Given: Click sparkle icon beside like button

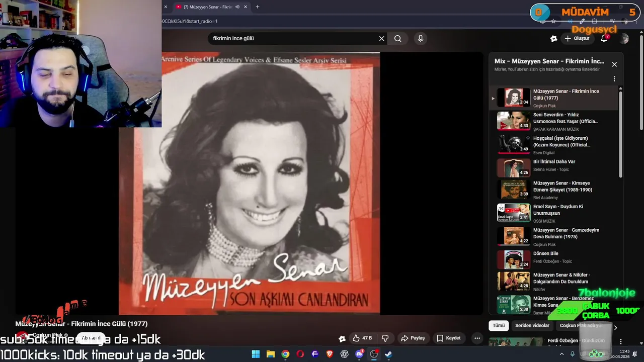Looking at the screenshot, I should pyautogui.click(x=342, y=338).
